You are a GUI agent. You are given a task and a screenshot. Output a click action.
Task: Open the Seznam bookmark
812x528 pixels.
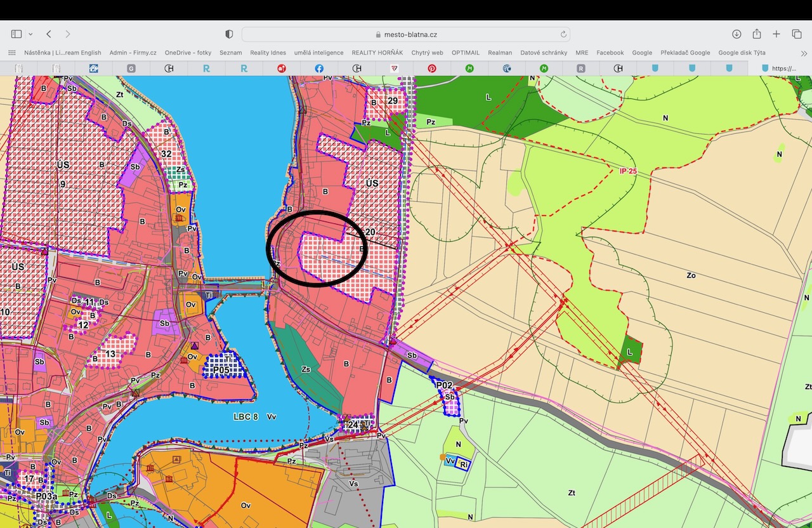click(231, 53)
